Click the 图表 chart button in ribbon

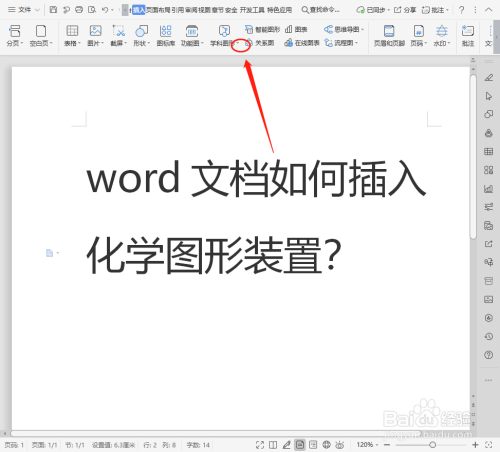(x=296, y=29)
